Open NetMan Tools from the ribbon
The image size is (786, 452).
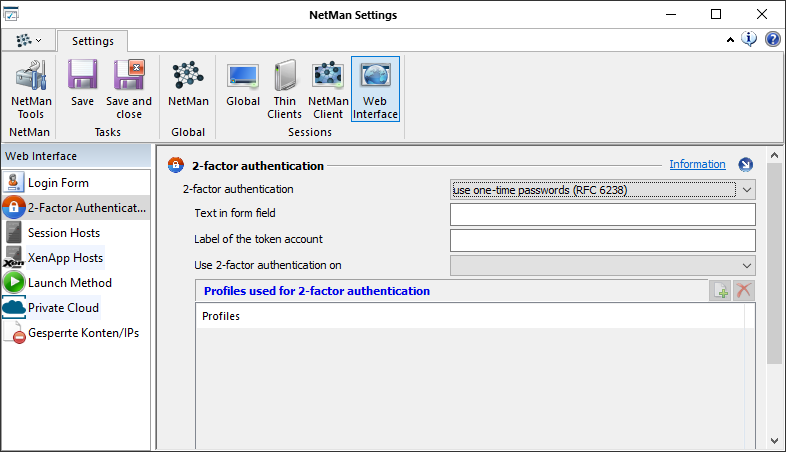(31, 90)
